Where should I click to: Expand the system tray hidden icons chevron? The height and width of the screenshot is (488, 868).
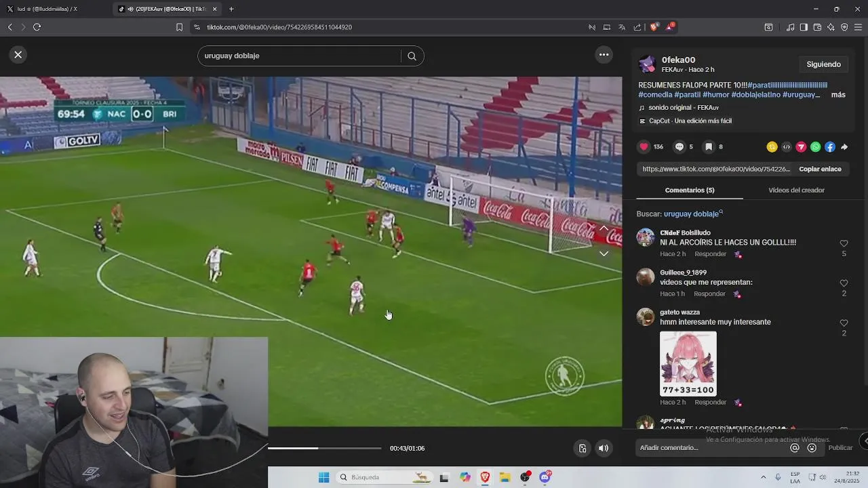point(763,477)
